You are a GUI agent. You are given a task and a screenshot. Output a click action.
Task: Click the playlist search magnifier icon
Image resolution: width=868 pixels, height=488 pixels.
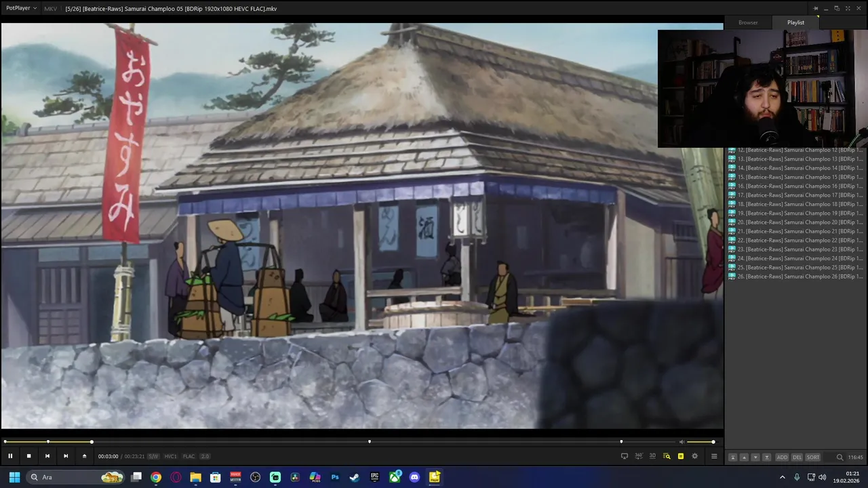click(x=840, y=457)
